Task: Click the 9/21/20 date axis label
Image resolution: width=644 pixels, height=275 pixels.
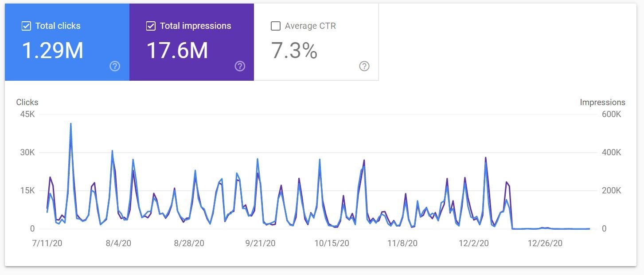Action: point(260,243)
